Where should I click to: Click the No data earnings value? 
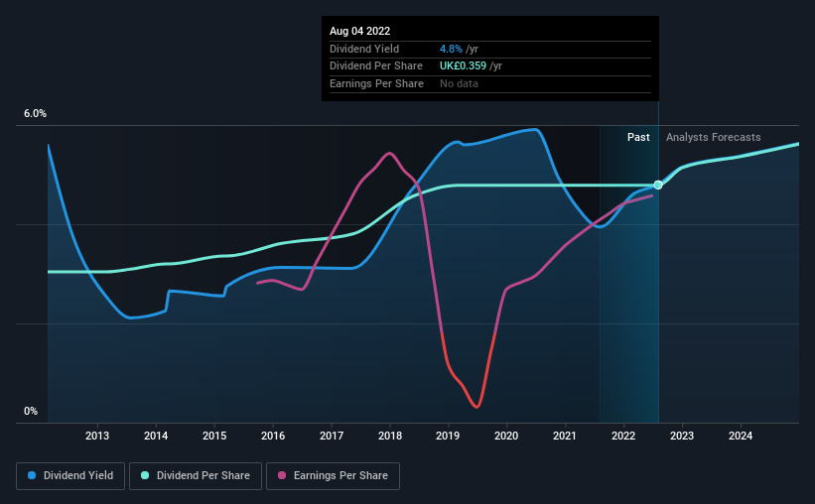click(x=459, y=83)
